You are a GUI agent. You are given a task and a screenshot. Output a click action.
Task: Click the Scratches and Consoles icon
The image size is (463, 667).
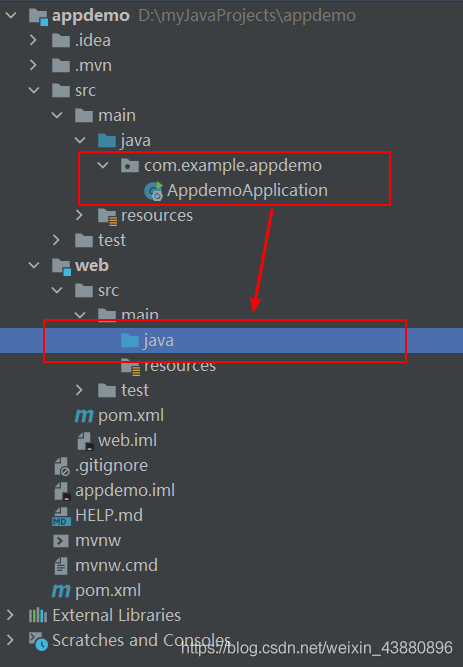(x=38, y=641)
